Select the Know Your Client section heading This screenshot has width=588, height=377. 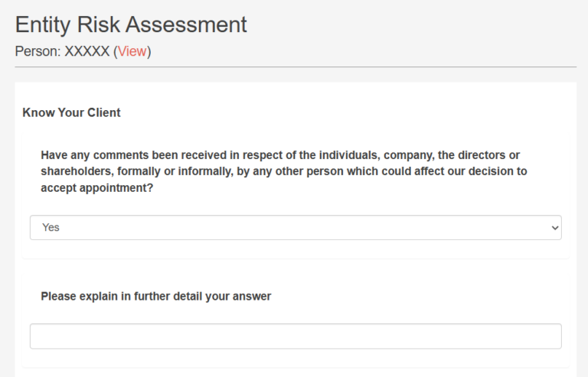click(x=71, y=112)
